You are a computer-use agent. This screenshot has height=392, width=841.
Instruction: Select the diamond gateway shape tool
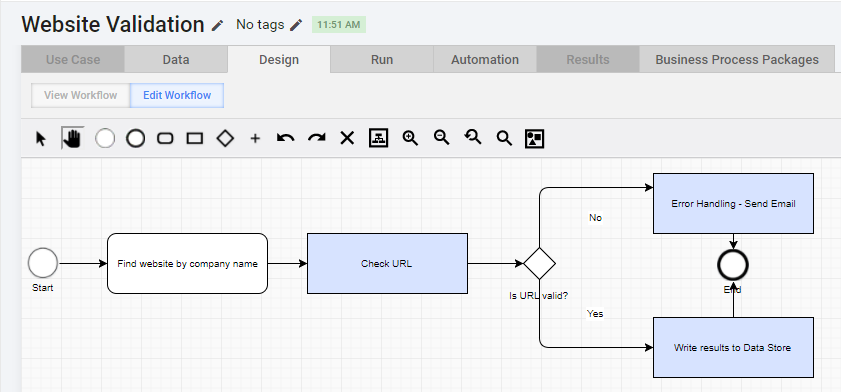pyautogui.click(x=225, y=138)
